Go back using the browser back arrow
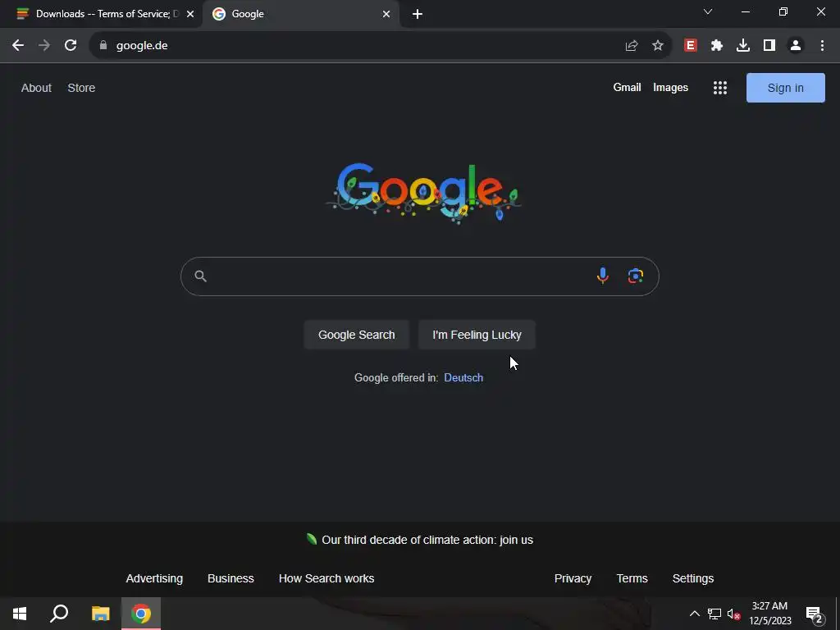This screenshot has width=840, height=630. (18, 46)
